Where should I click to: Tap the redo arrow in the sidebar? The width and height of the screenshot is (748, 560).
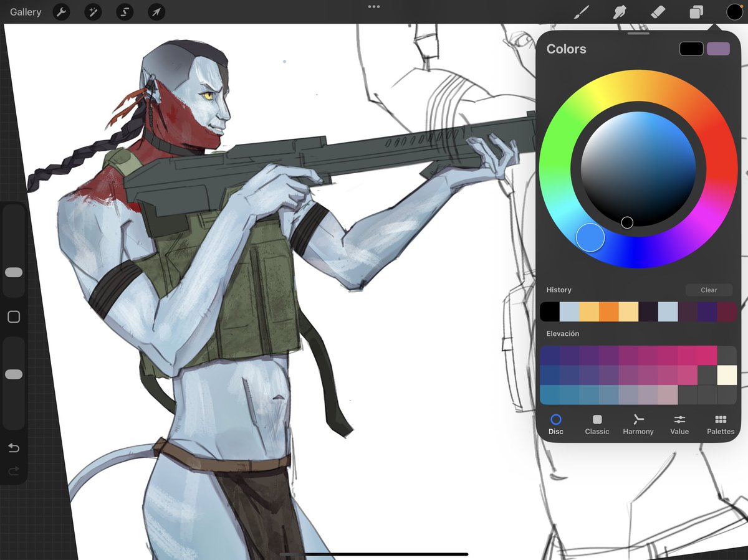14,472
